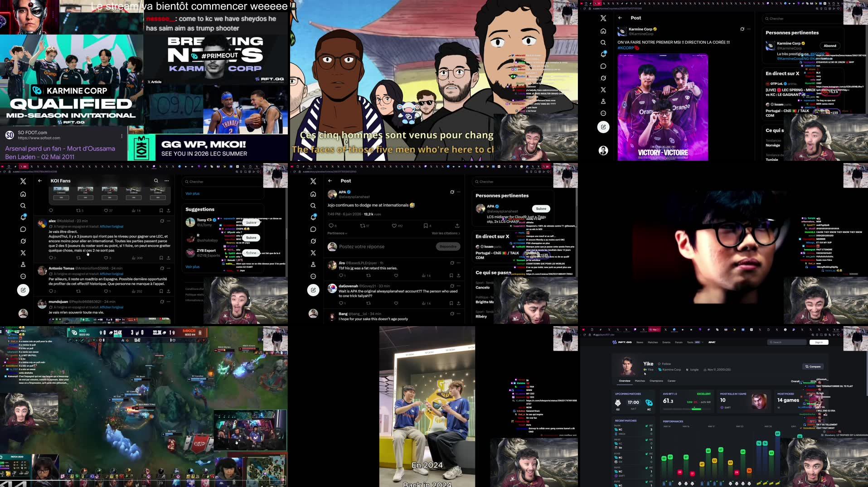Open Events in RFT.GG top navigation

click(666, 342)
